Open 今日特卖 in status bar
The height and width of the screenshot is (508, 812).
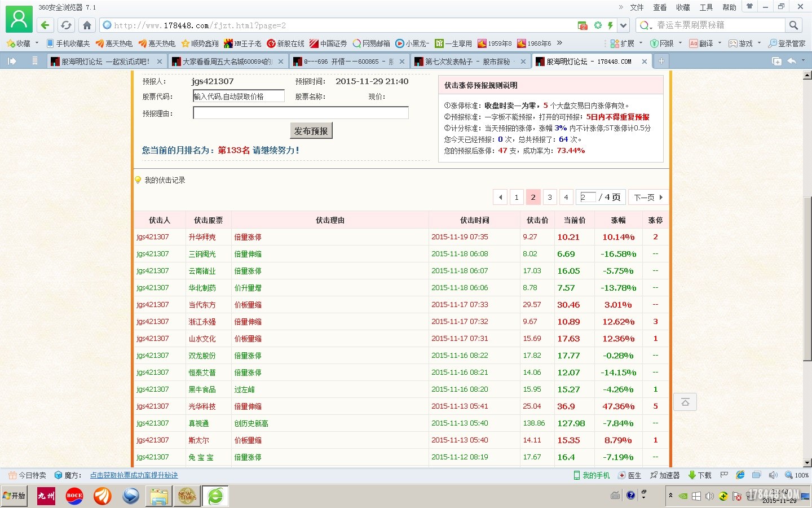(27, 475)
